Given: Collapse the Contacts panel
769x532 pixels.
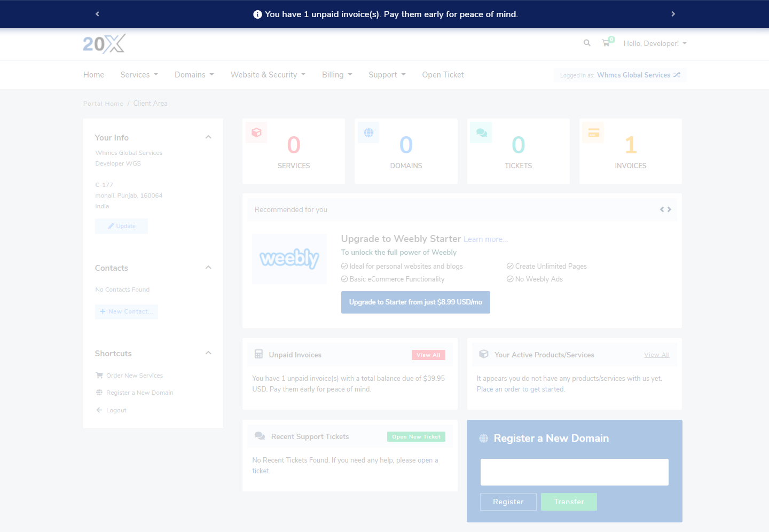Looking at the screenshot, I should (208, 268).
